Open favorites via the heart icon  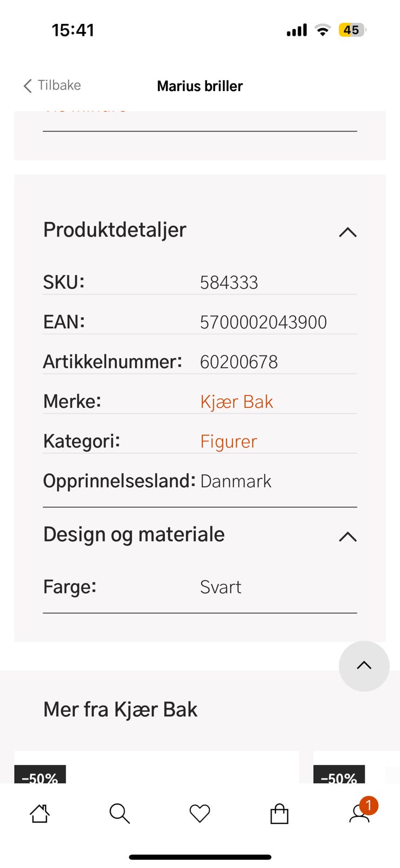[199, 813]
